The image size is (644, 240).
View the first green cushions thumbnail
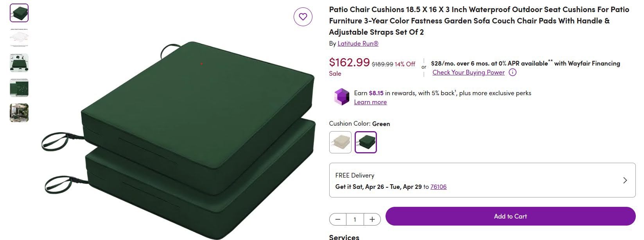[x=19, y=13]
